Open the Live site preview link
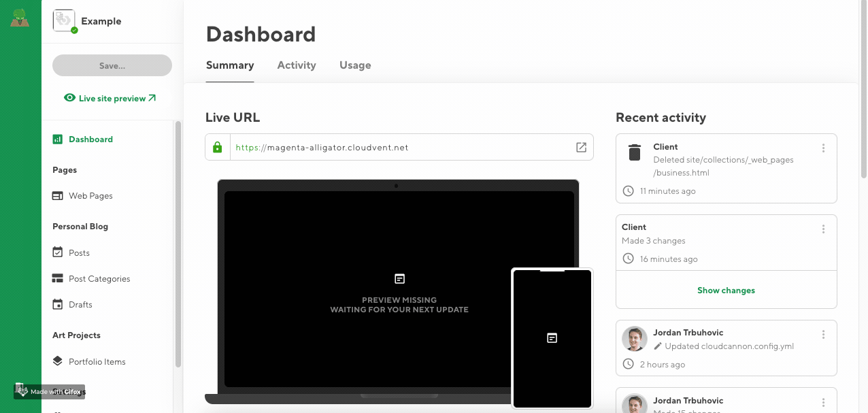This screenshot has width=868, height=413. (x=110, y=98)
